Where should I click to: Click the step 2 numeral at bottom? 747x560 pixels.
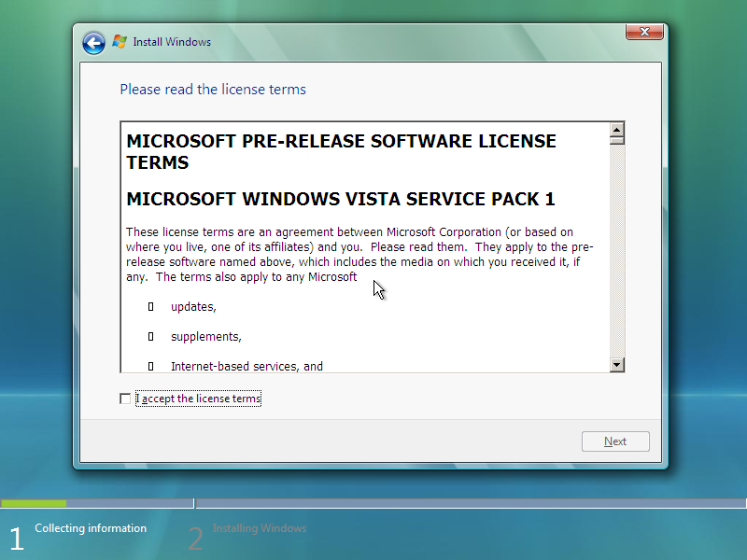click(194, 539)
